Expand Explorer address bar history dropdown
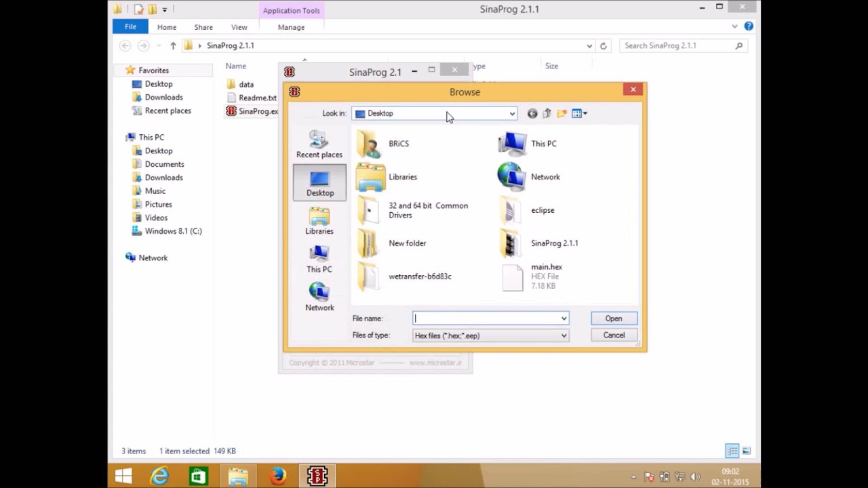868x488 pixels. [589, 45]
